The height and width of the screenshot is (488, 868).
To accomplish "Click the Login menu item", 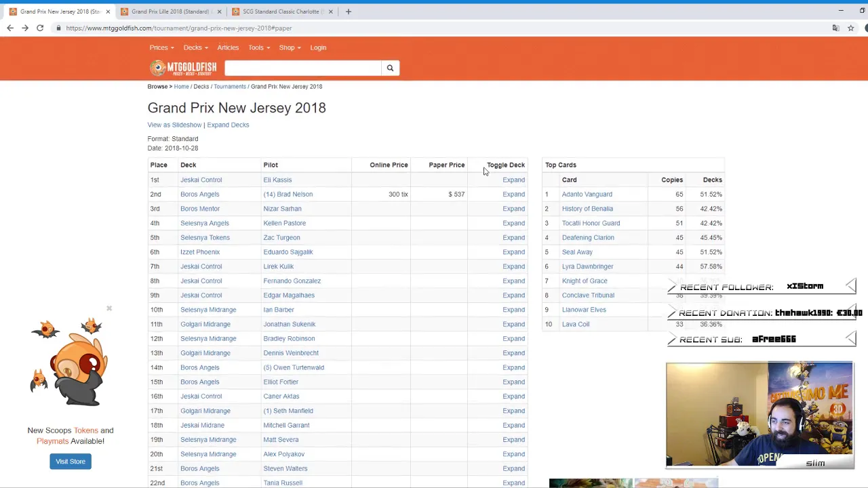I will point(318,47).
